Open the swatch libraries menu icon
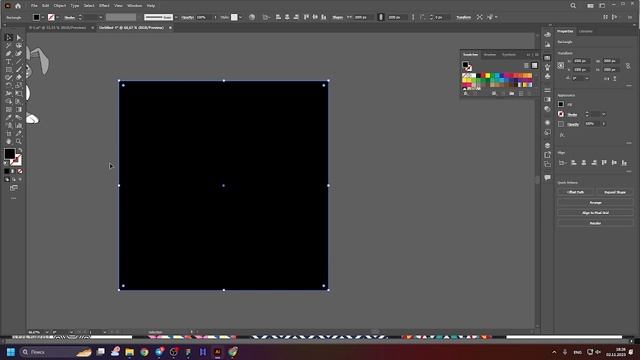Viewport: 640px width, 360px height. pos(466,93)
